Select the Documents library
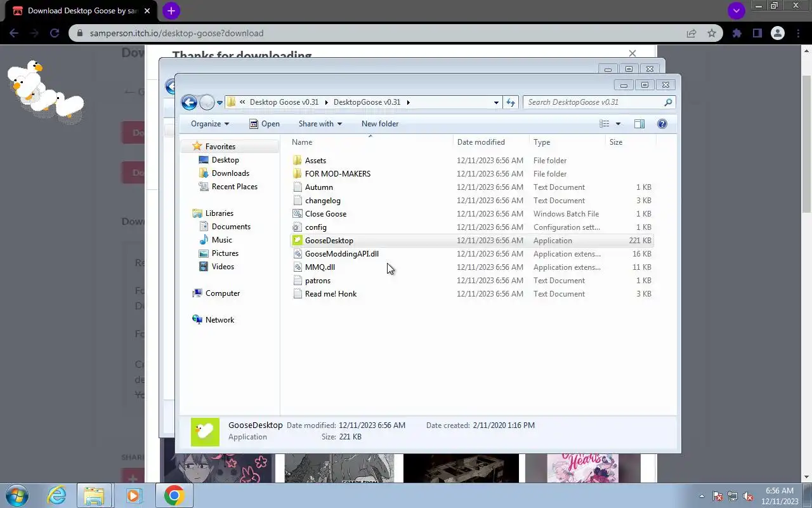Image resolution: width=812 pixels, height=508 pixels. 231,227
